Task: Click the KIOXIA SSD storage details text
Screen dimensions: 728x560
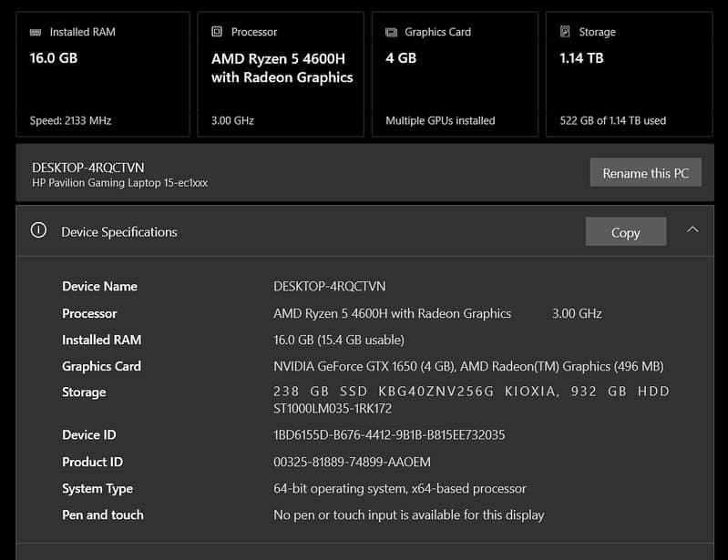Action: (x=471, y=392)
